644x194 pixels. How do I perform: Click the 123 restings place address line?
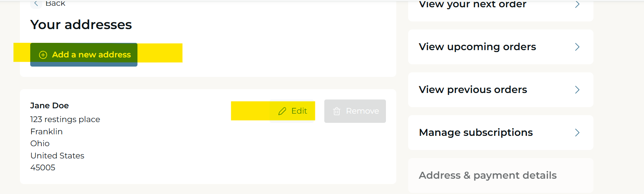pyautogui.click(x=65, y=119)
